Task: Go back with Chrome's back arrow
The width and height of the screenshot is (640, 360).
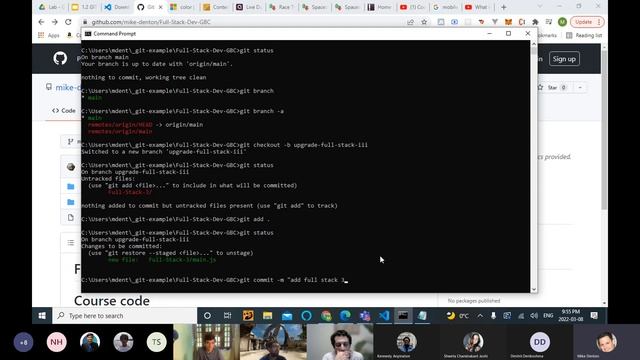Action: point(41,22)
